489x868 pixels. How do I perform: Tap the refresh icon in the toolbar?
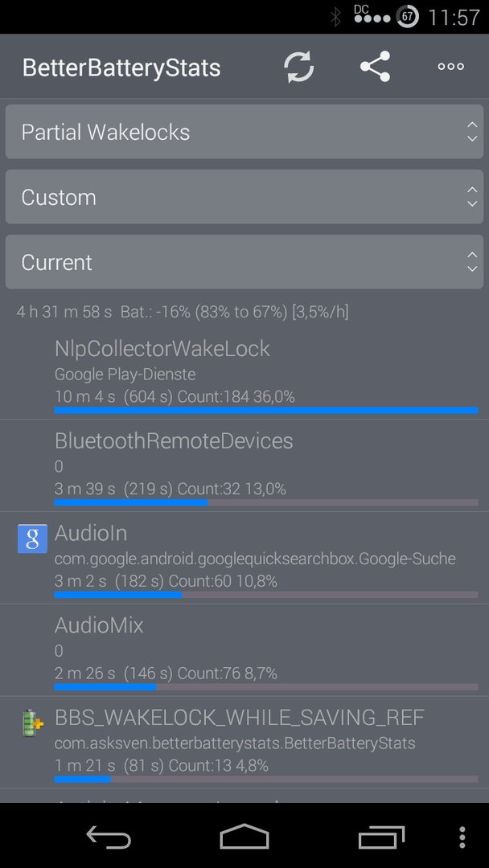tap(299, 67)
